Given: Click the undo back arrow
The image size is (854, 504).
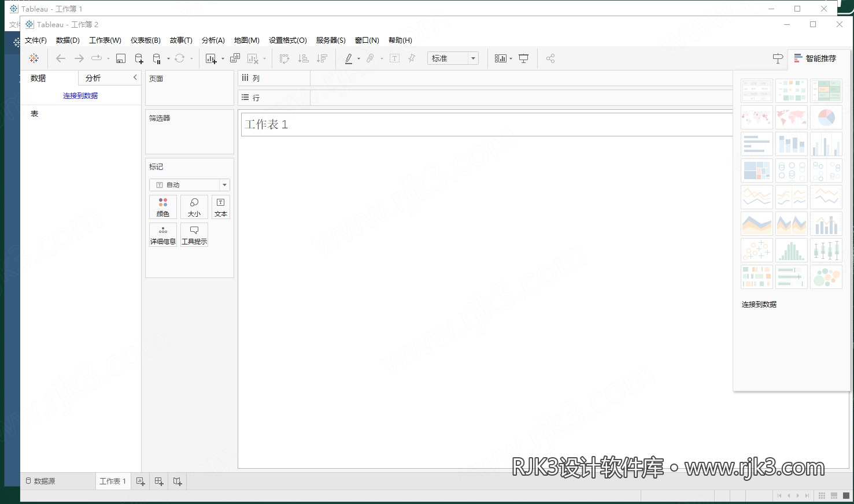Looking at the screenshot, I should [x=61, y=58].
